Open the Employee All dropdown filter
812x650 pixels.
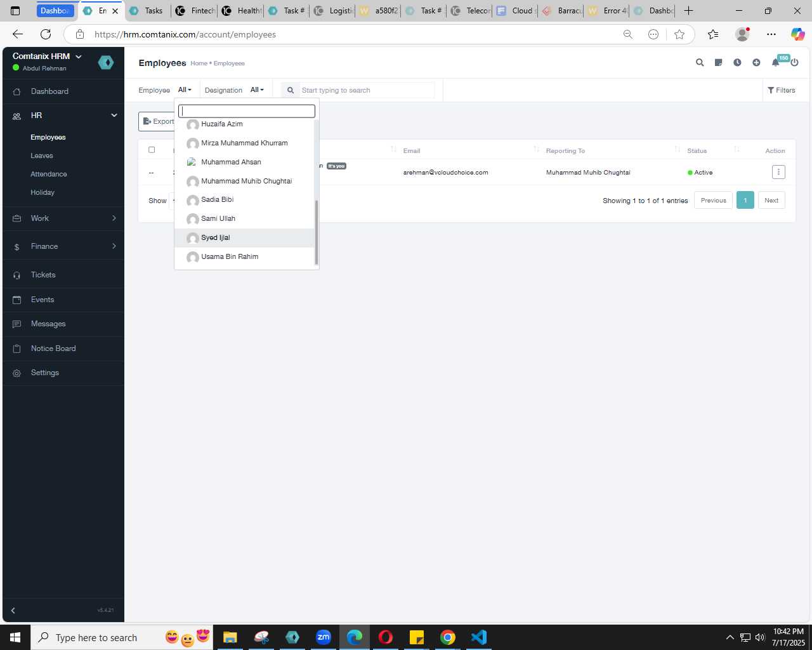click(185, 90)
